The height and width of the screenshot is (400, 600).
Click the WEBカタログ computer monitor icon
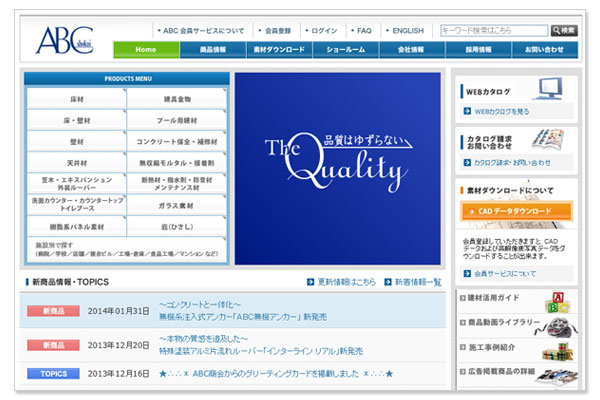pyautogui.click(x=553, y=89)
